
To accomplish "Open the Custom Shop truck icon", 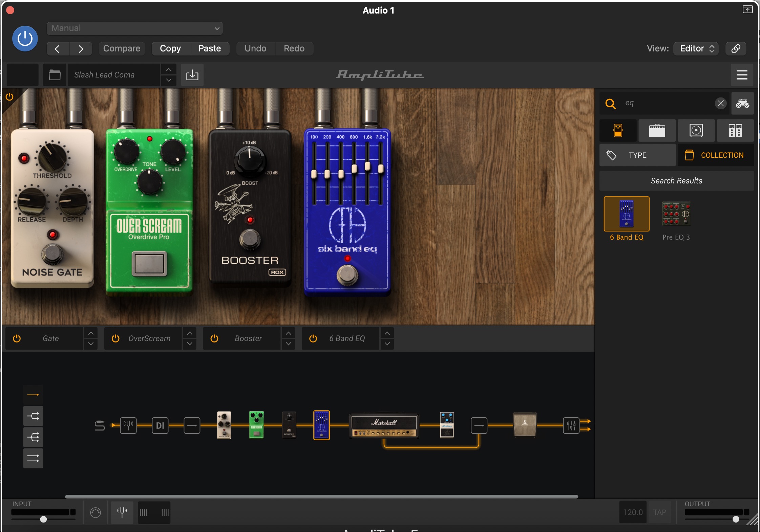I will 742,103.
